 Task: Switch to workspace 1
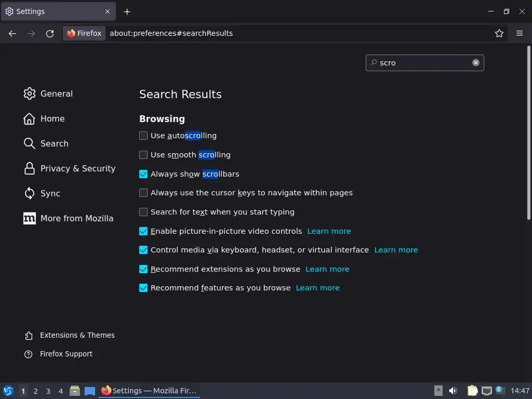pos(23,391)
